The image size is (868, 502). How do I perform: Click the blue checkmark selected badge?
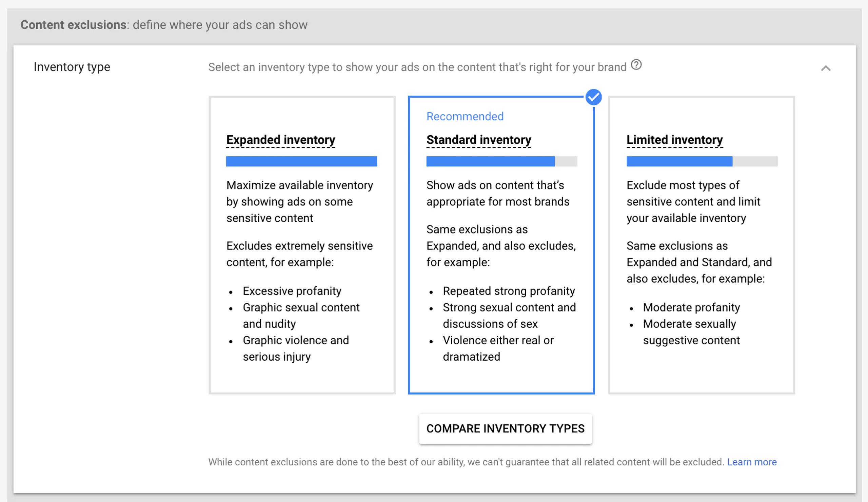tap(593, 97)
